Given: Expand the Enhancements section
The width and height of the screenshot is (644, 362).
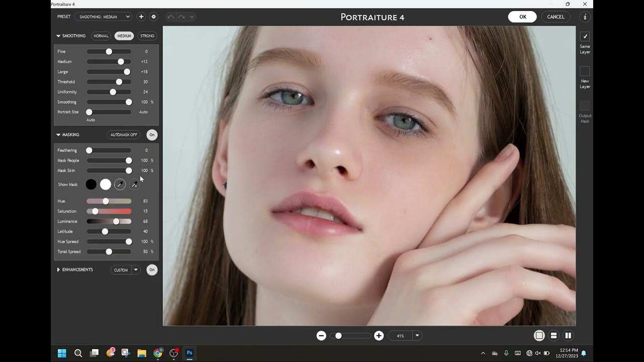Looking at the screenshot, I should click(x=58, y=270).
